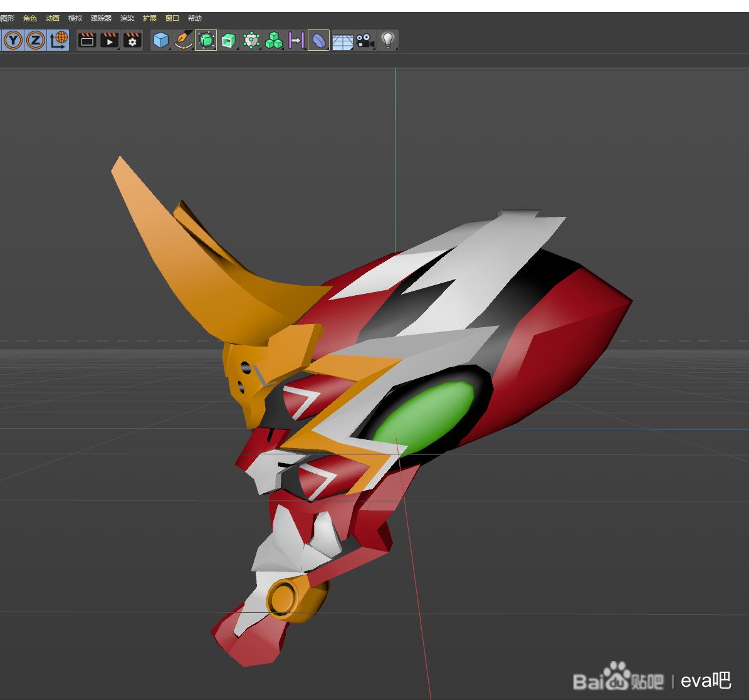Screen dimensions: 749x700
Task: Click the purple symmetry-style bars icon
Action: click(296, 40)
